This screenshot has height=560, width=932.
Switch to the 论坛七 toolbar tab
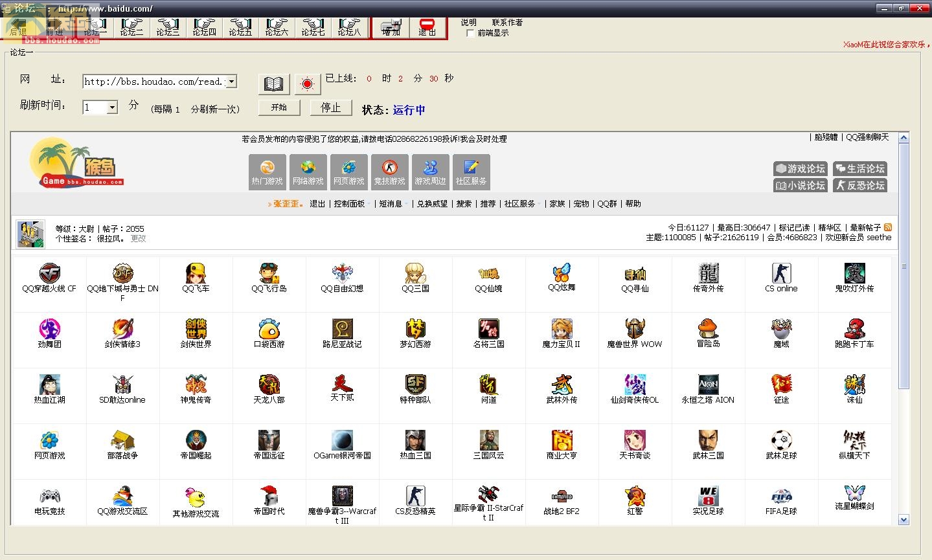pos(313,27)
